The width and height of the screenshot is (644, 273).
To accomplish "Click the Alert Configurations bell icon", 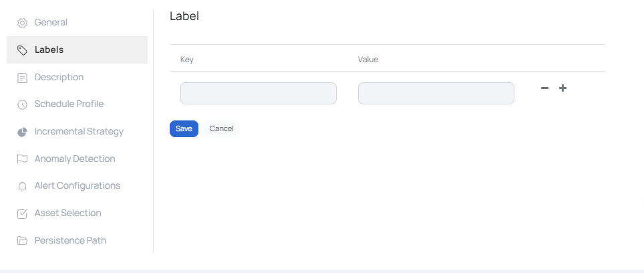I will [22, 186].
